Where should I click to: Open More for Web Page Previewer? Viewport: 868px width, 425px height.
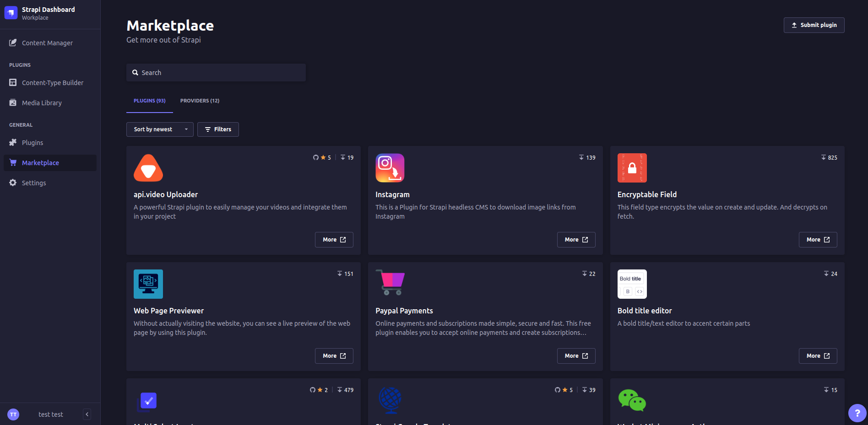point(334,356)
